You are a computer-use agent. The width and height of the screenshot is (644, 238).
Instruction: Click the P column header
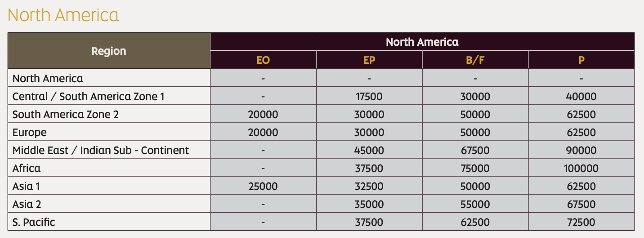581,60
